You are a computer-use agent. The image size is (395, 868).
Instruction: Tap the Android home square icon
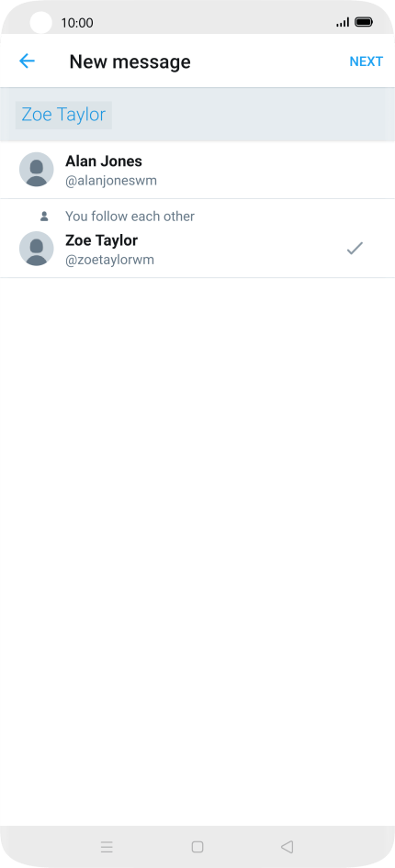(x=197, y=846)
